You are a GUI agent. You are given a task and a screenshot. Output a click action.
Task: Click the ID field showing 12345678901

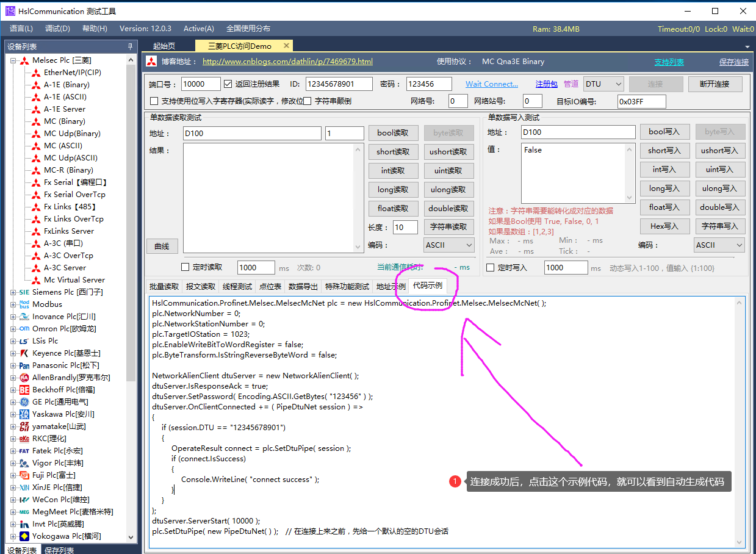click(339, 84)
